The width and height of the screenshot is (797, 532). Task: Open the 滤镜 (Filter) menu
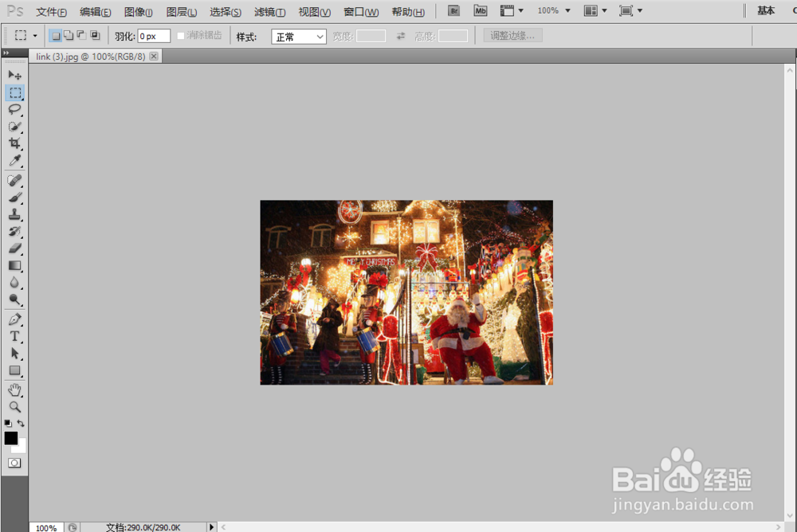[269, 12]
